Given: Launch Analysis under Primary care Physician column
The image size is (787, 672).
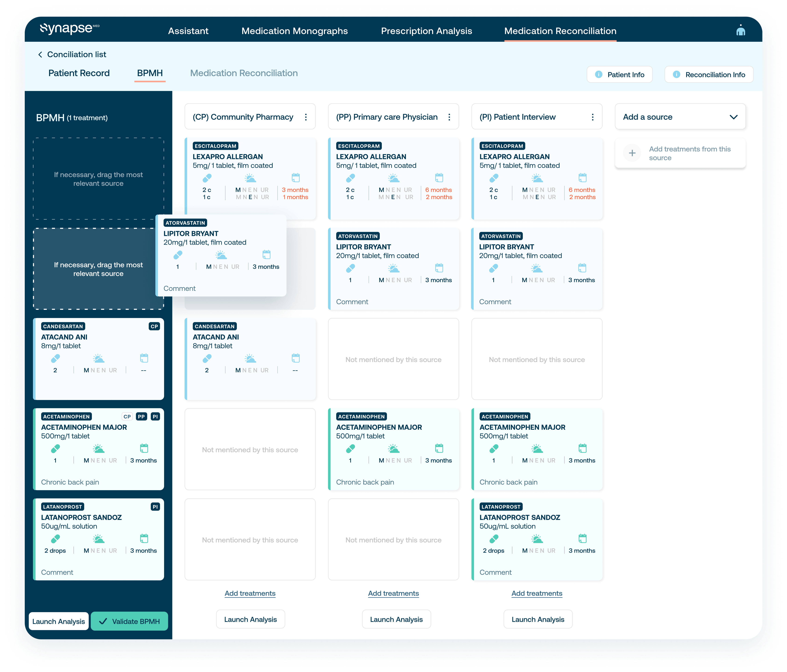Looking at the screenshot, I should tap(396, 620).
